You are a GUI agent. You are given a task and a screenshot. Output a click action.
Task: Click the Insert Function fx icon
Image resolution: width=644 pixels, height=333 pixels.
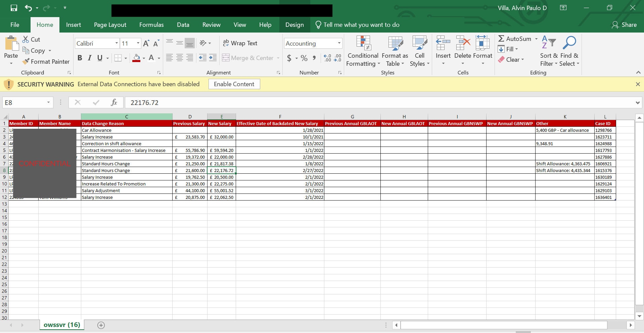point(114,102)
